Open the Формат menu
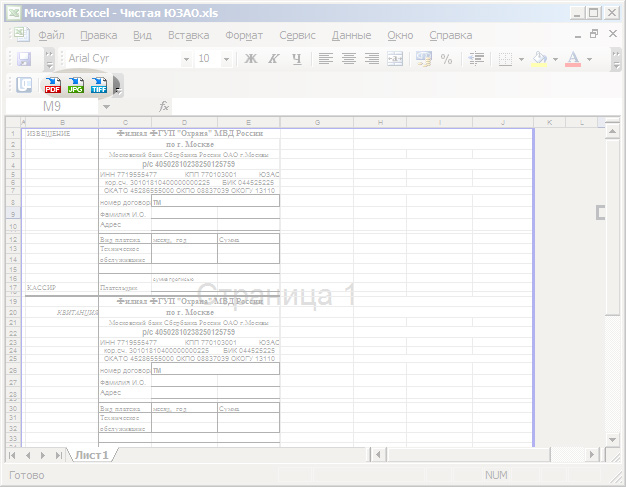The width and height of the screenshot is (626, 487). pyautogui.click(x=244, y=36)
